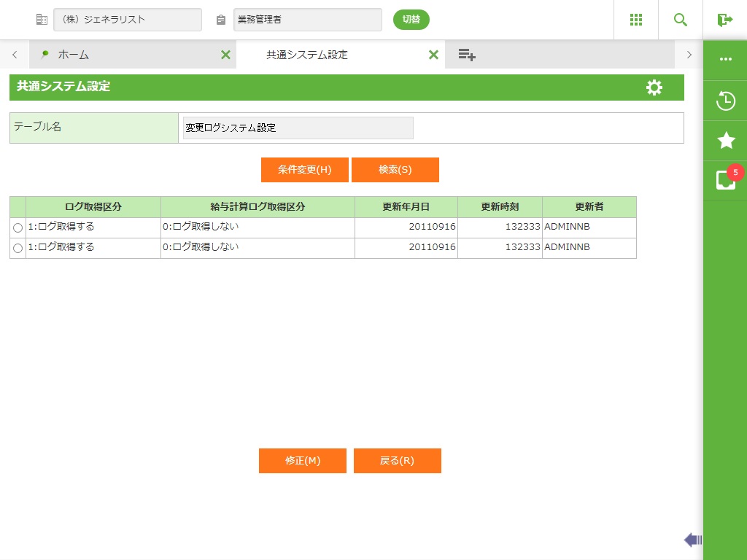The width and height of the screenshot is (747, 560).
Task: Collapse sidebar with the purple arrow
Action: pos(692,540)
